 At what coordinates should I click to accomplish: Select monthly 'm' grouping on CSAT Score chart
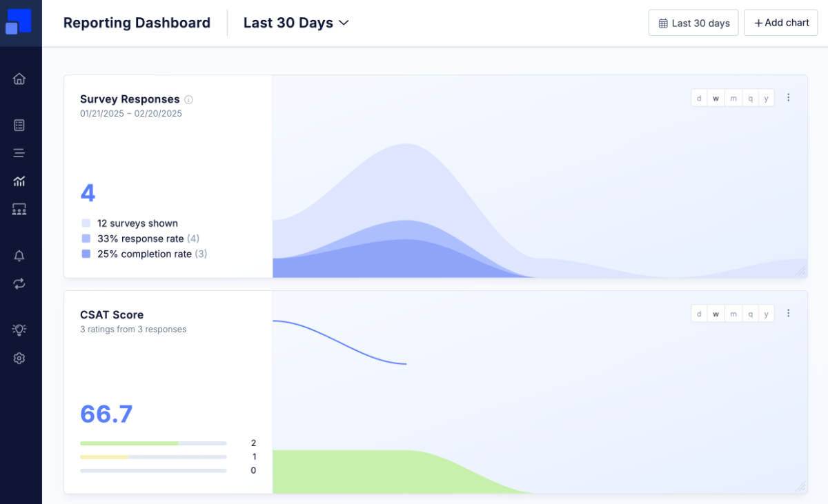tap(733, 314)
